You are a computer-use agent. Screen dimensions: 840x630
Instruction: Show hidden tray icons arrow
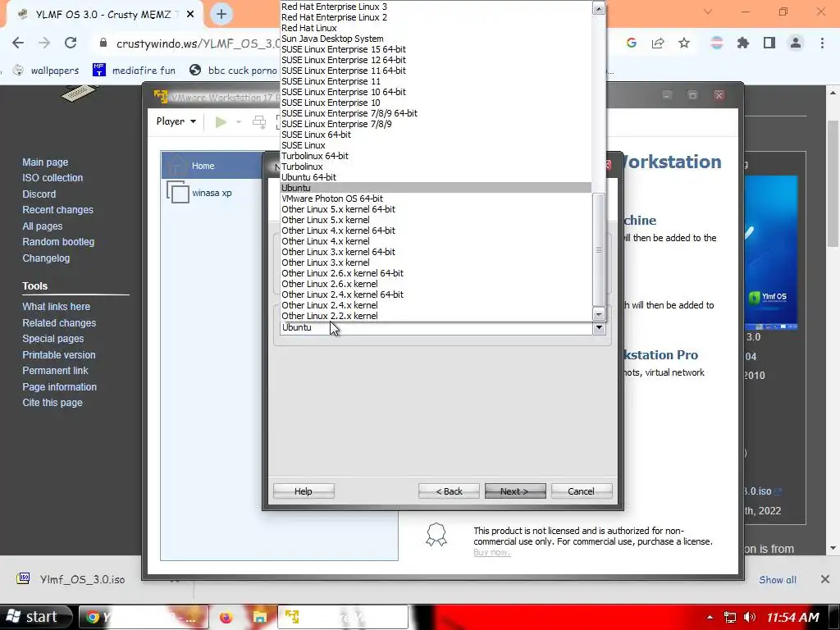coord(710,617)
